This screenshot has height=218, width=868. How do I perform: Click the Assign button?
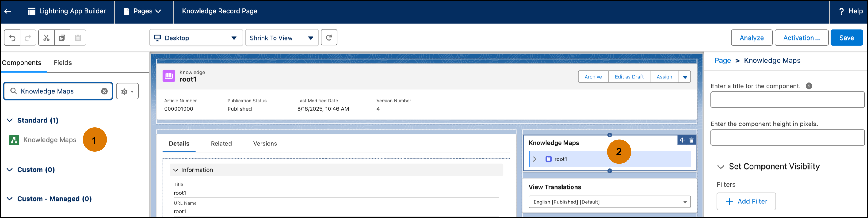[664, 77]
